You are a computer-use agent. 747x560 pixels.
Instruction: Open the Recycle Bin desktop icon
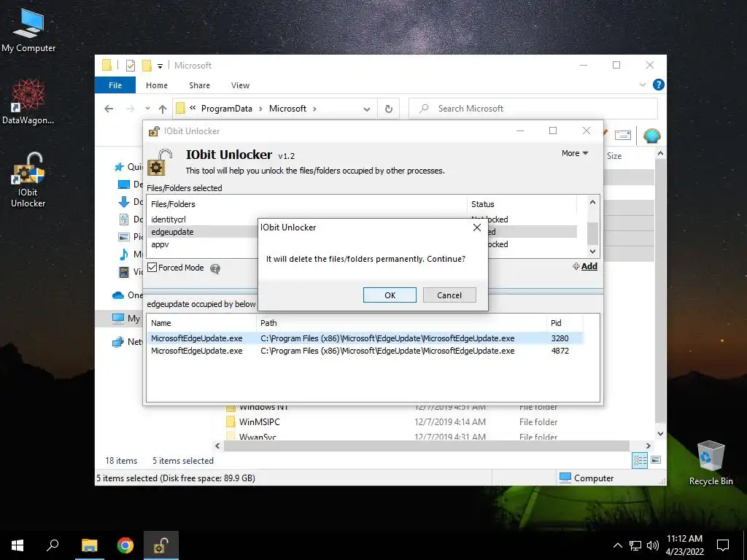[711, 462]
